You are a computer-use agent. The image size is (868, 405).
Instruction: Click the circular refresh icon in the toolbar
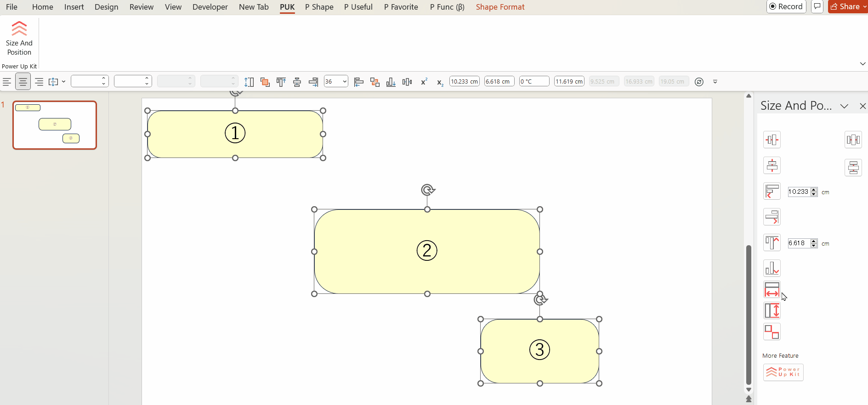699,82
